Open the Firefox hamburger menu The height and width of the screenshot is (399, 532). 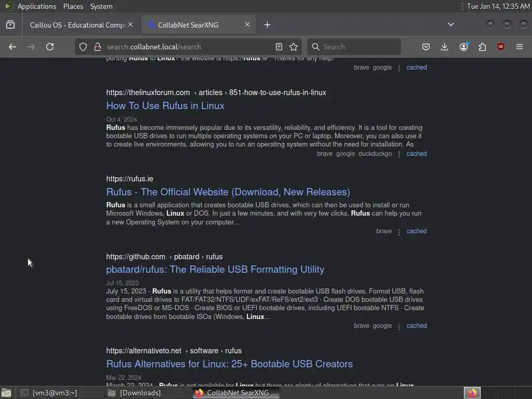tap(520, 47)
